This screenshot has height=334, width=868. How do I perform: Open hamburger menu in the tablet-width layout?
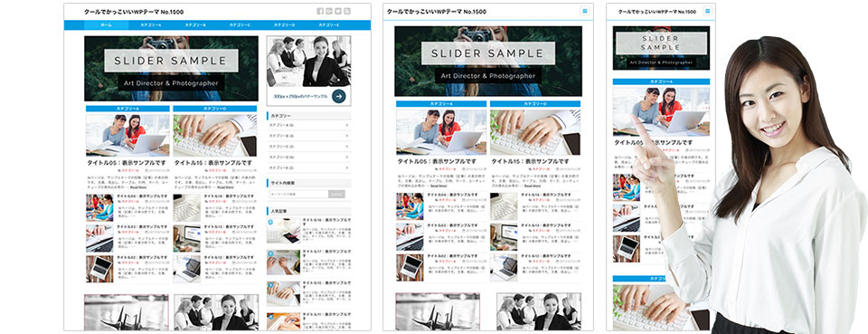(584, 11)
